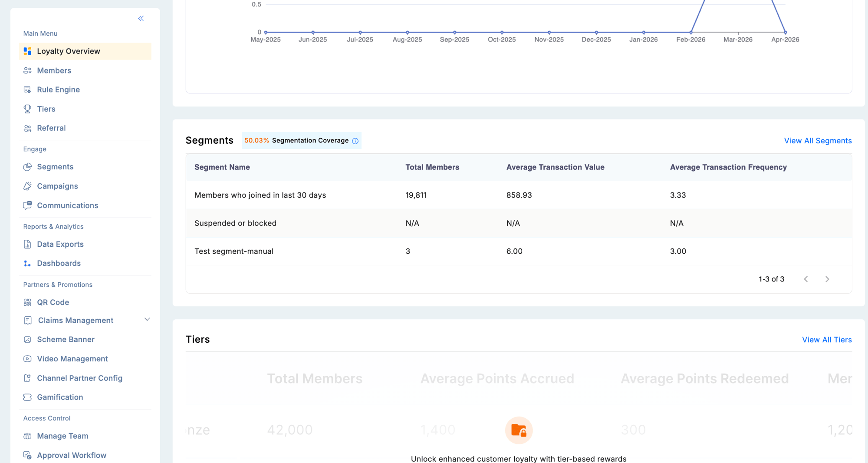Open Loyalty Overview menu item
The width and height of the screenshot is (868, 463).
[85, 51]
